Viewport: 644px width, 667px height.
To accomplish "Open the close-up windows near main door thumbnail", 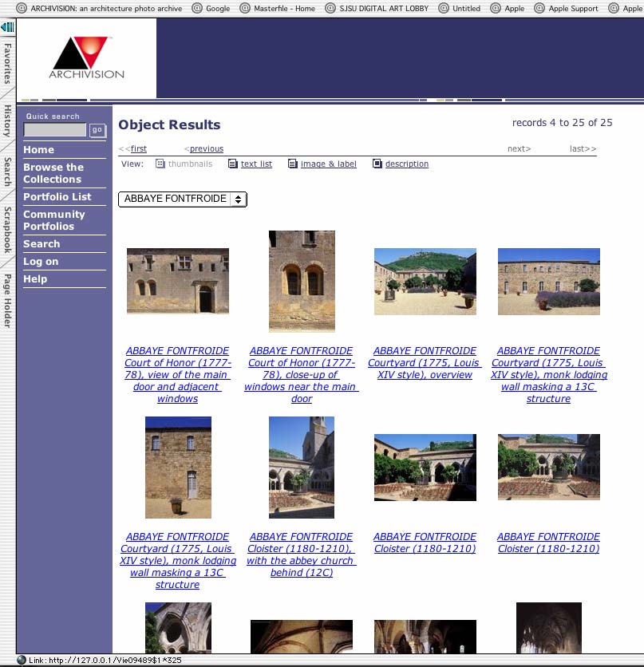I will pyautogui.click(x=302, y=281).
